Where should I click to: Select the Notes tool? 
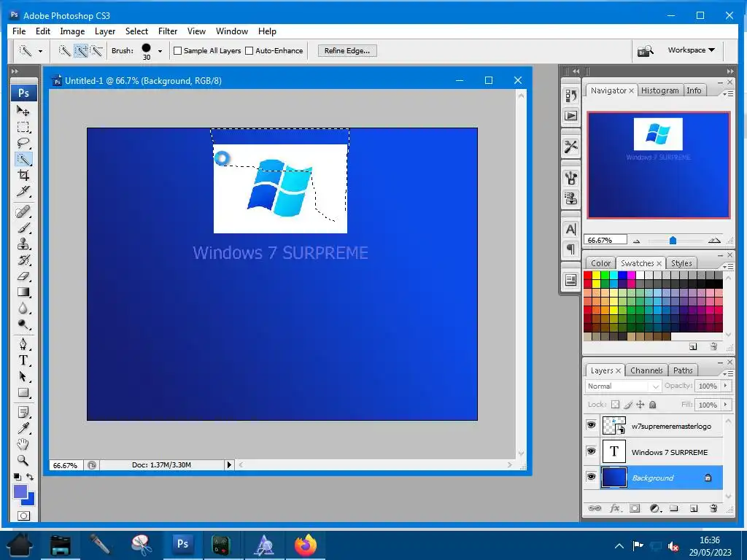23,412
